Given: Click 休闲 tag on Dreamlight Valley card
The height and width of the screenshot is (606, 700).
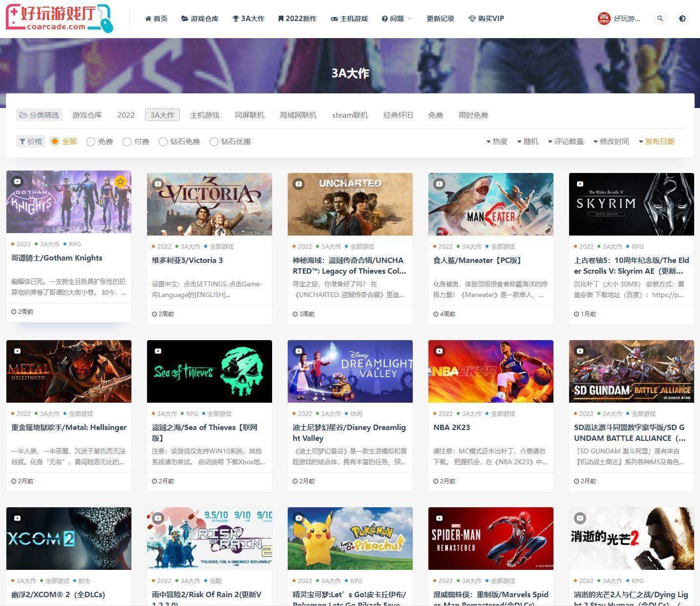Looking at the screenshot, I should pos(356,413).
